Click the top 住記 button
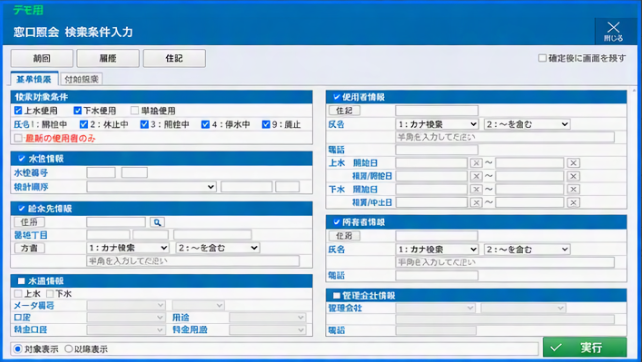This screenshot has height=362, width=642. point(174,58)
